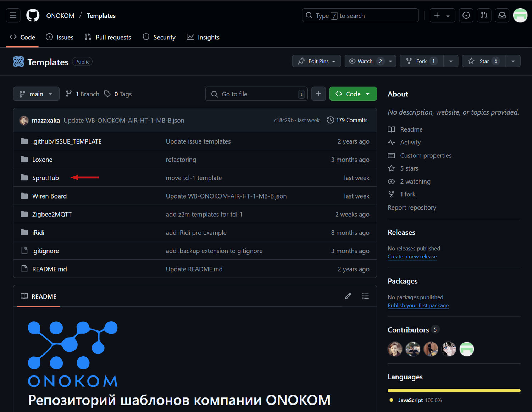View the 0 Tags link
This screenshot has height=412, width=532.
118,94
